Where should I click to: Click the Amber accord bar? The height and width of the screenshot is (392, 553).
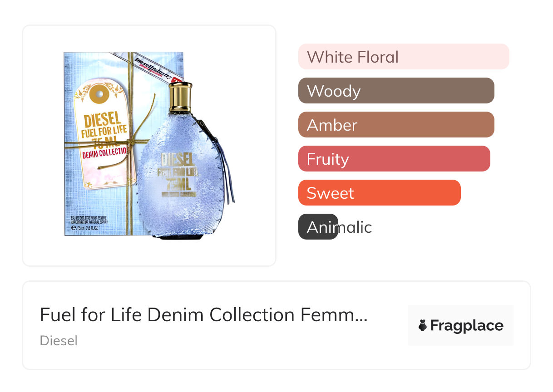pyautogui.click(x=396, y=125)
